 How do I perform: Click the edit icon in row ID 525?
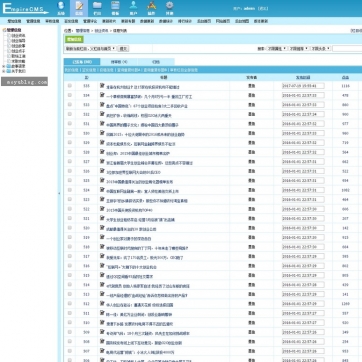point(102,180)
